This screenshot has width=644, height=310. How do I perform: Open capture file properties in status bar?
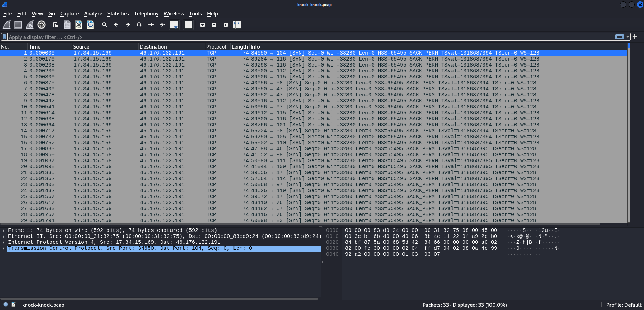[x=14, y=305]
